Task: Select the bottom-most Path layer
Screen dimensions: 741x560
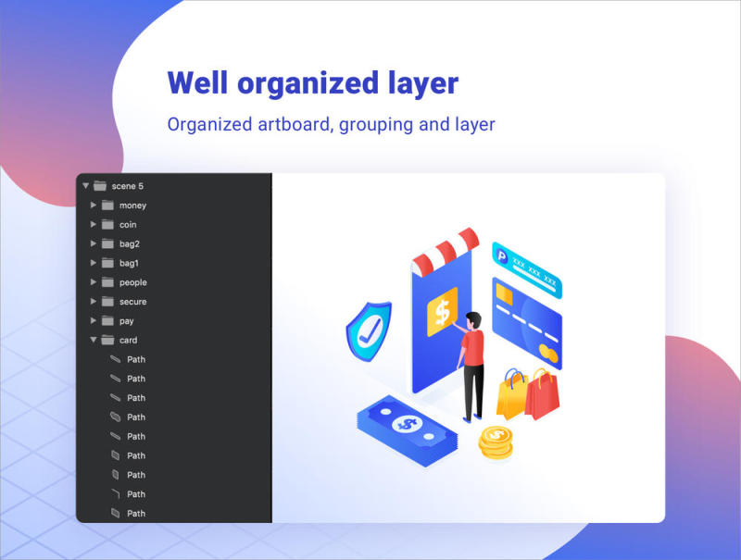Action: pos(135,514)
